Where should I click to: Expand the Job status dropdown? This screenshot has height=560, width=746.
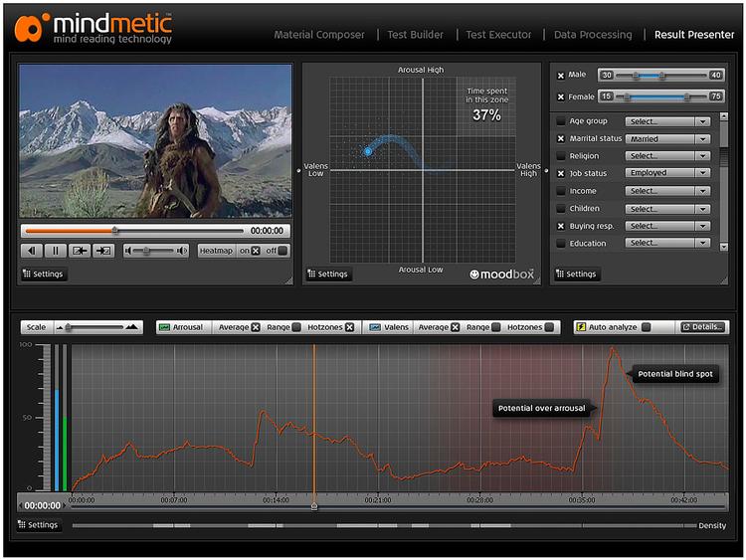pyautogui.click(x=667, y=173)
